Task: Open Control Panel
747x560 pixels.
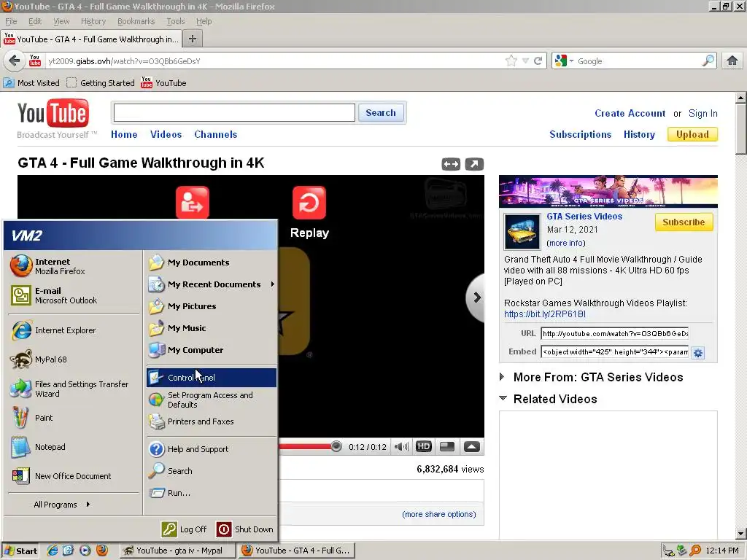Action: 211,378
